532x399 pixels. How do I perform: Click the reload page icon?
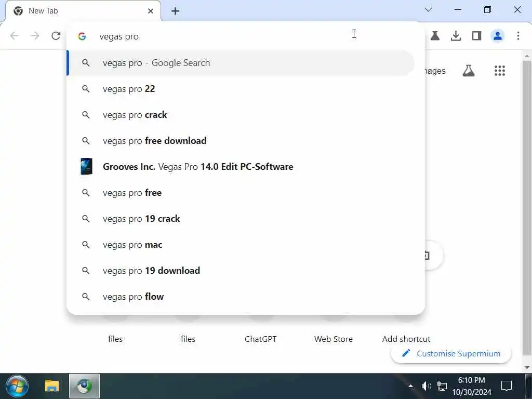[x=56, y=36]
